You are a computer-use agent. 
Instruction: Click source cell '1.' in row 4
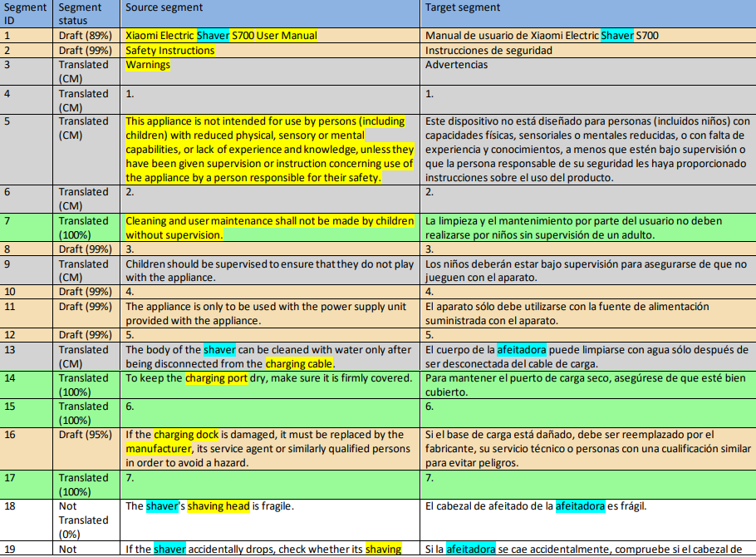click(270, 101)
